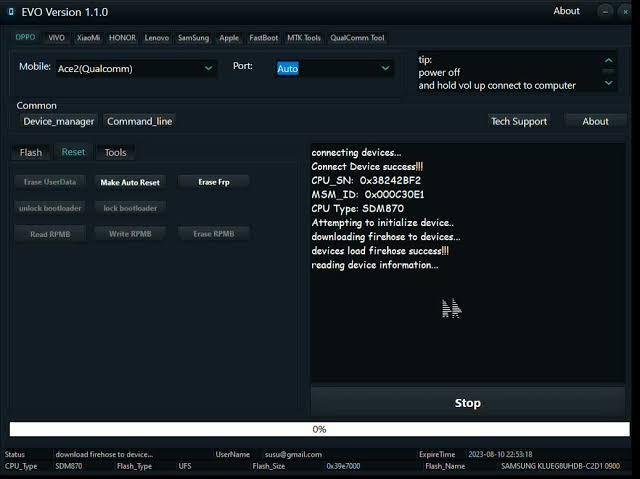Switch to the VIVO brand tab
This screenshot has height=479, width=640.
57,38
